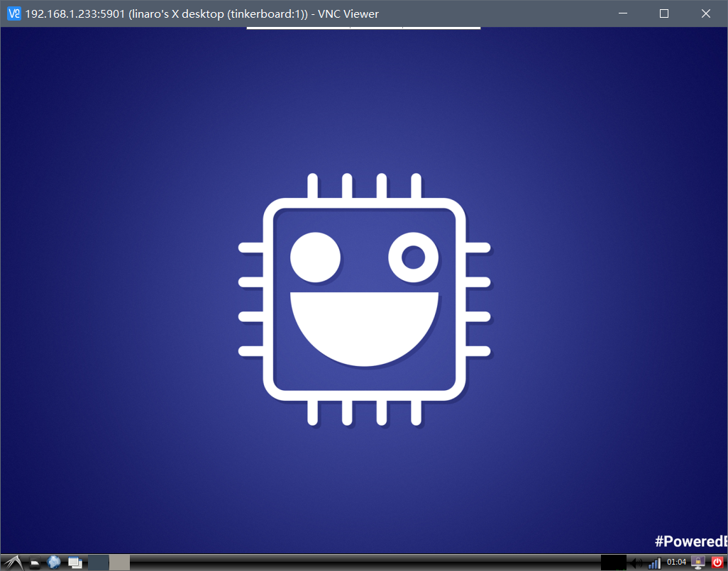Screen dimensions: 728x571
Task: Switch to the second workspace in pager
Action: click(119, 562)
